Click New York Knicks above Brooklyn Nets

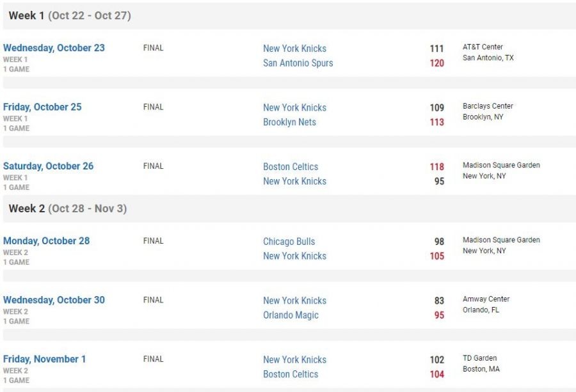tap(294, 108)
